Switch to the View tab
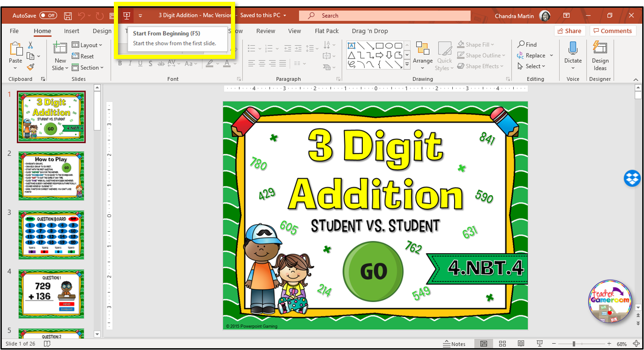This screenshot has height=350, width=644. (x=295, y=31)
